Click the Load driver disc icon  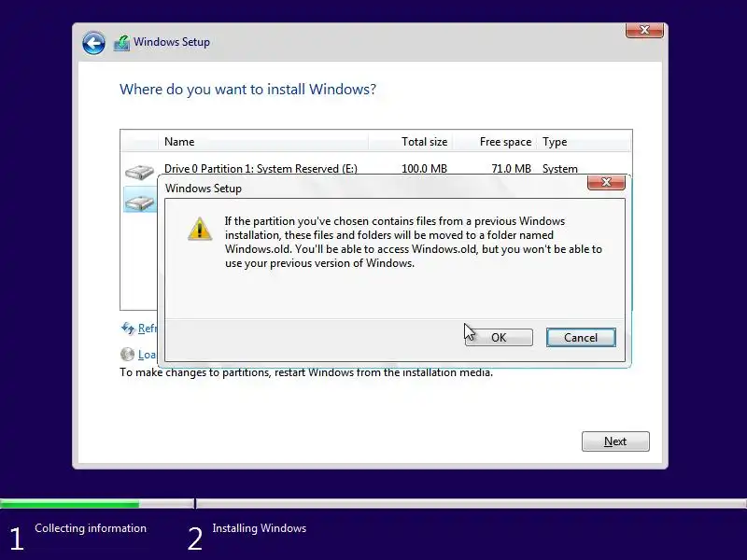point(127,355)
